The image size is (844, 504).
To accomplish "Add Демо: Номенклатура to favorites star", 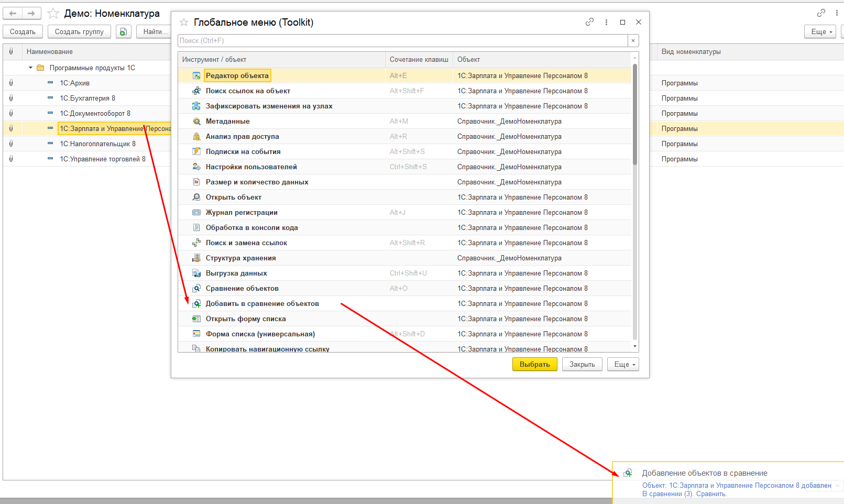I will [53, 14].
